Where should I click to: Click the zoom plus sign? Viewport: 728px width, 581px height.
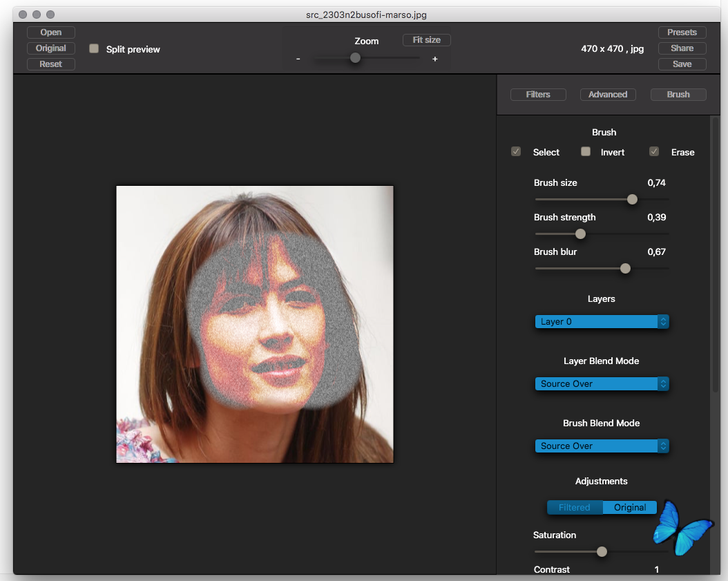pyautogui.click(x=434, y=59)
